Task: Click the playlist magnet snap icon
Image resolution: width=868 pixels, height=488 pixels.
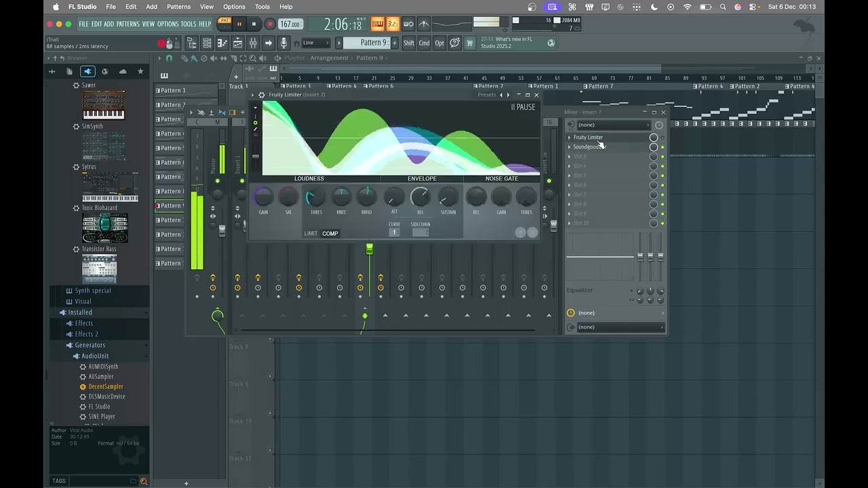Action: [169, 58]
